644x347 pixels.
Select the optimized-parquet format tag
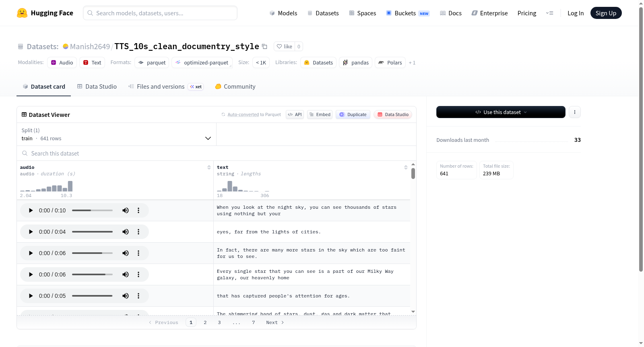tap(202, 62)
